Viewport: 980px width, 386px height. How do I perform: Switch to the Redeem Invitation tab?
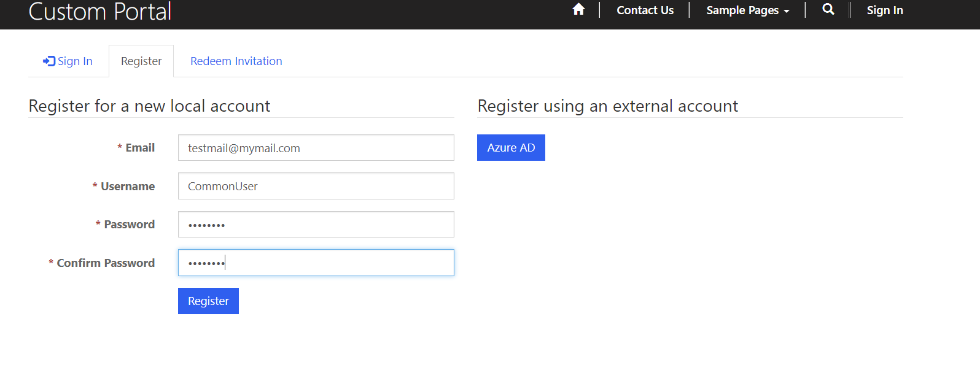[236, 61]
